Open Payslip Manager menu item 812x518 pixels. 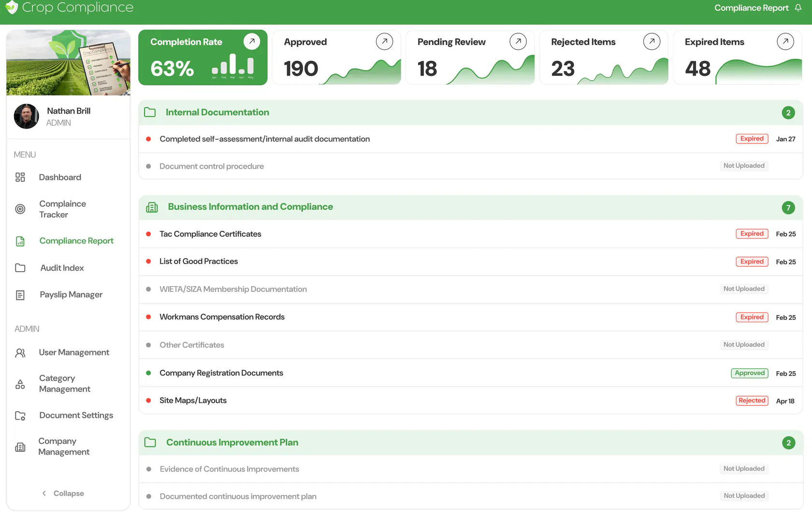click(x=71, y=295)
